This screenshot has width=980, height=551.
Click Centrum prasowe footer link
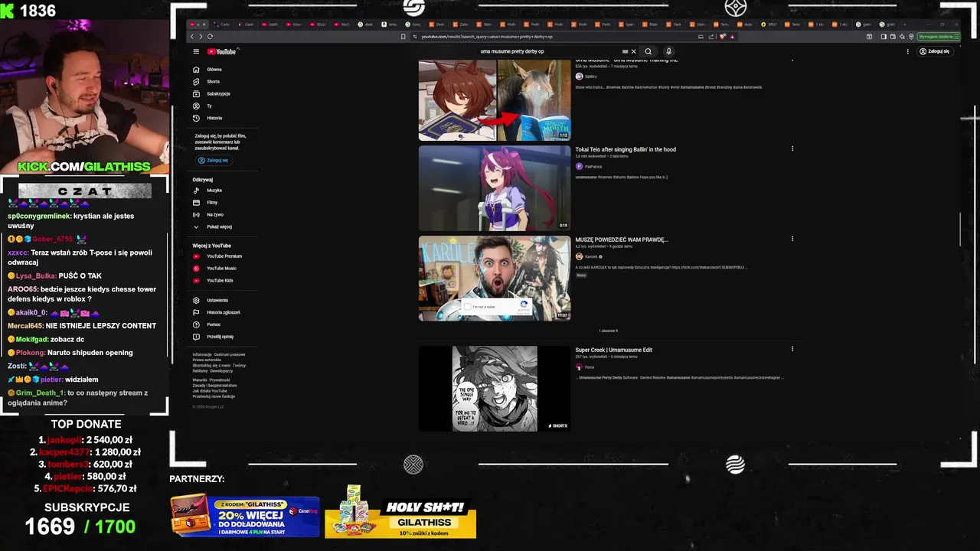tap(230, 354)
